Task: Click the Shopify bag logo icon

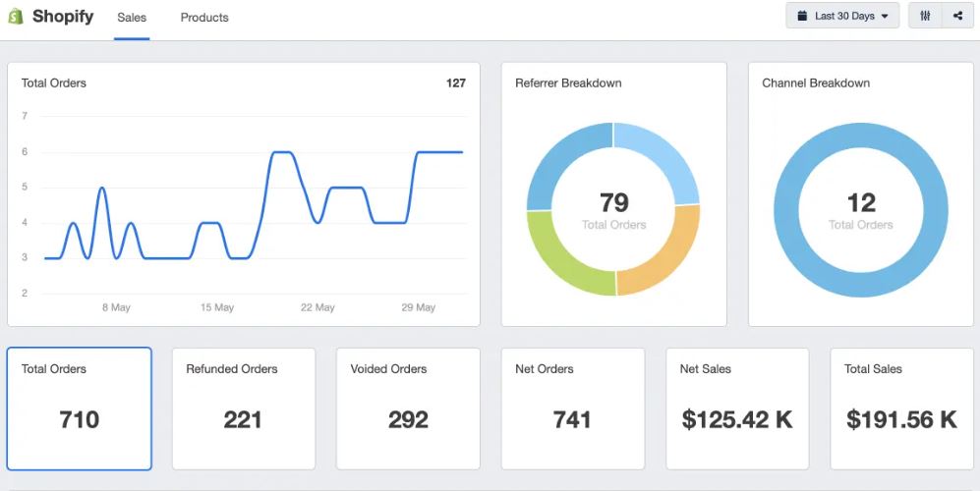Action: [x=16, y=17]
